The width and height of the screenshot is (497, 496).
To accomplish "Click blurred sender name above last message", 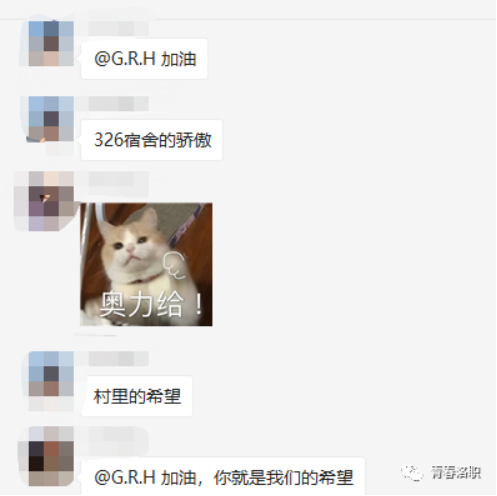I will pyautogui.click(x=118, y=434).
